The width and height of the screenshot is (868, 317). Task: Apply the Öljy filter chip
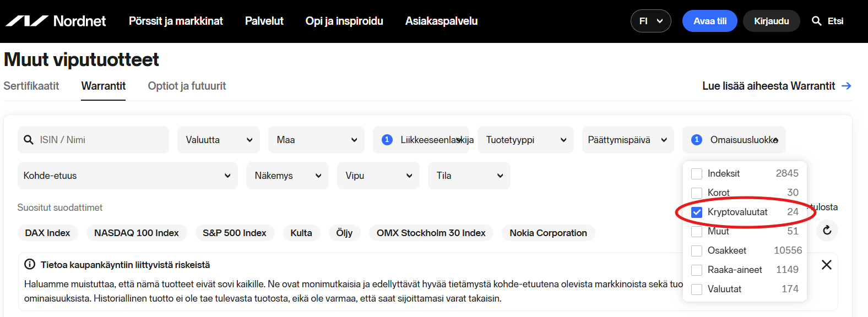point(344,233)
